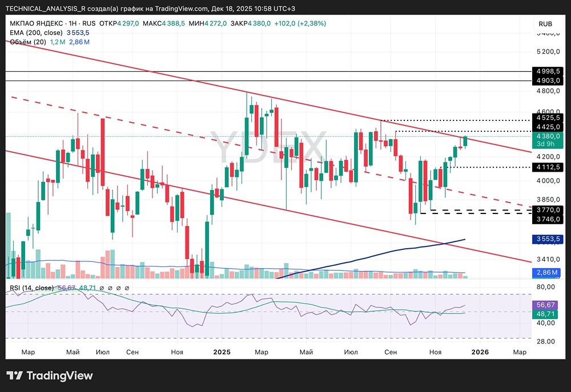Click the 1,2 М volume legend value
This screenshot has width=571, height=392.
coord(58,42)
